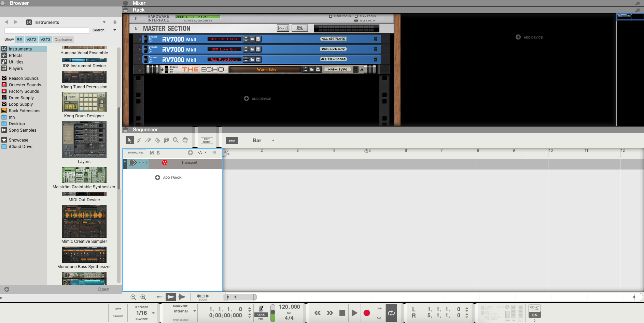Toggle Manual Rec
The image size is (644, 323).
(136, 153)
